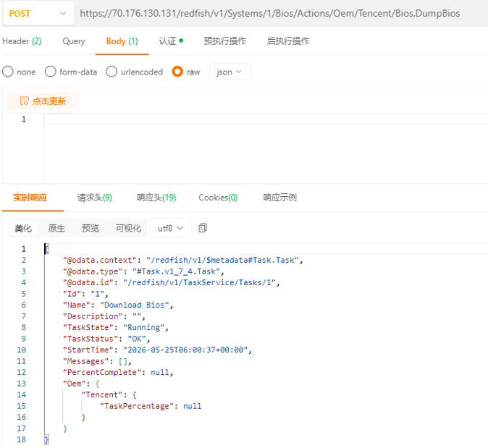Open the 响应示例 tab
The height and width of the screenshot is (448, 488).
coord(279,198)
